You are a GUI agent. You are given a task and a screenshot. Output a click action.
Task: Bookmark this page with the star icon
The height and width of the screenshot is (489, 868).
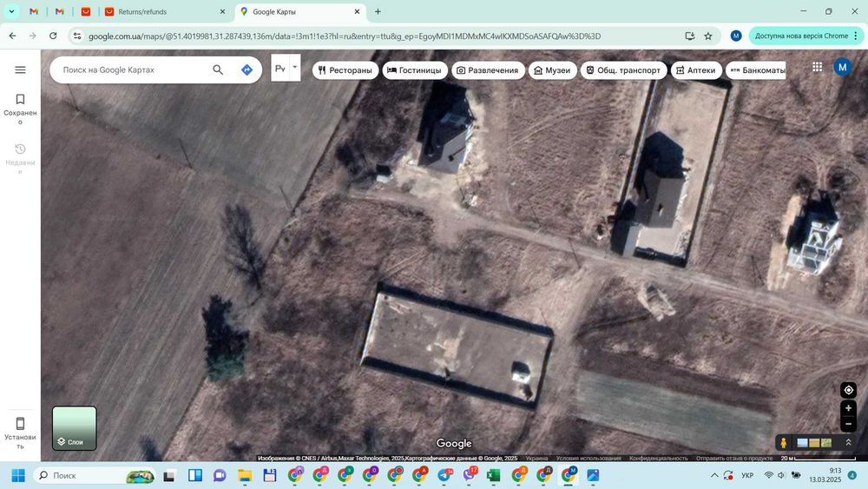pos(708,36)
